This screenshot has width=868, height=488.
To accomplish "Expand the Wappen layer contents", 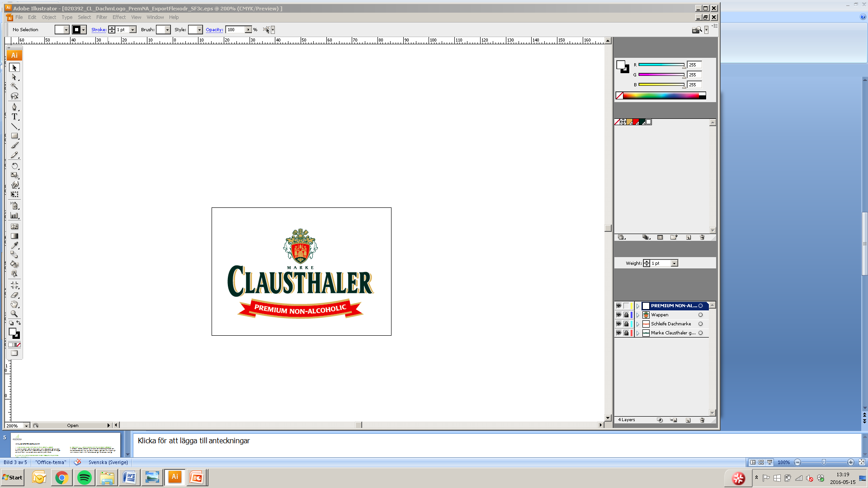I will point(638,315).
